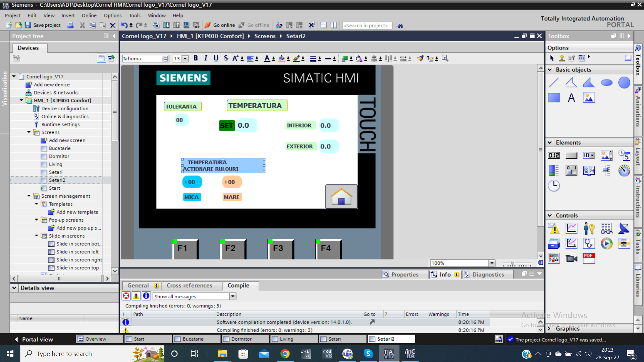Screen dimensions: 644x362
Task: Pick the Text field tool
Action: (571, 98)
